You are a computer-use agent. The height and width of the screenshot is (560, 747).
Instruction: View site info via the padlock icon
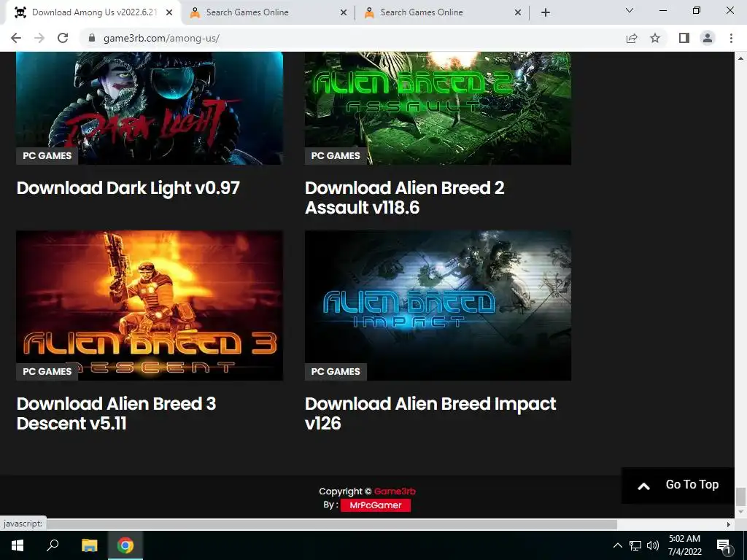point(92,38)
